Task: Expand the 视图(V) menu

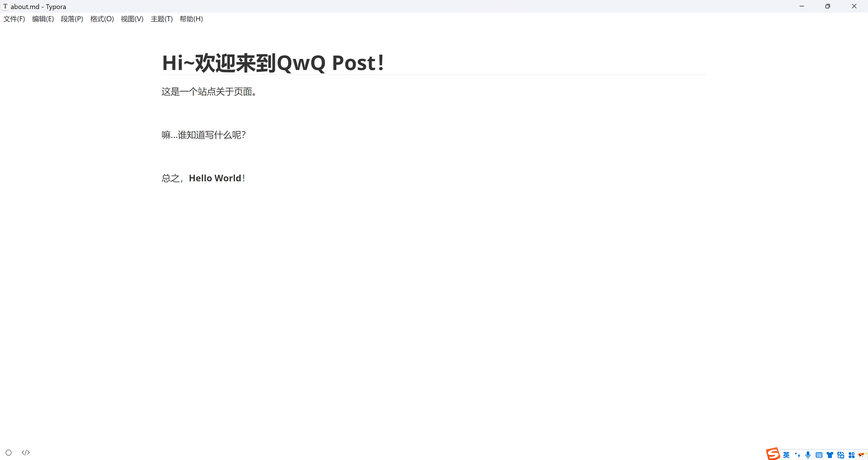Action: coord(132,19)
